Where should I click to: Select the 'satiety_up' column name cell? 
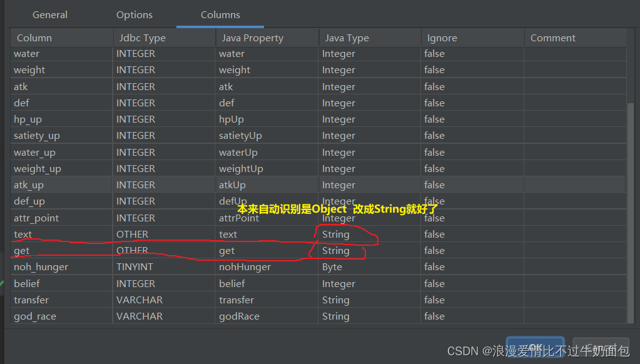pos(62,136)
